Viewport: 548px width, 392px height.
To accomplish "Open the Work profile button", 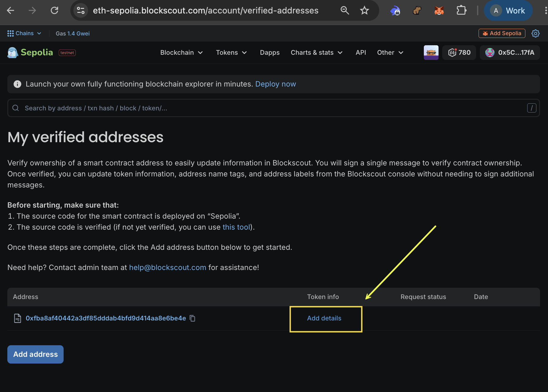I will tap(508, 11).
